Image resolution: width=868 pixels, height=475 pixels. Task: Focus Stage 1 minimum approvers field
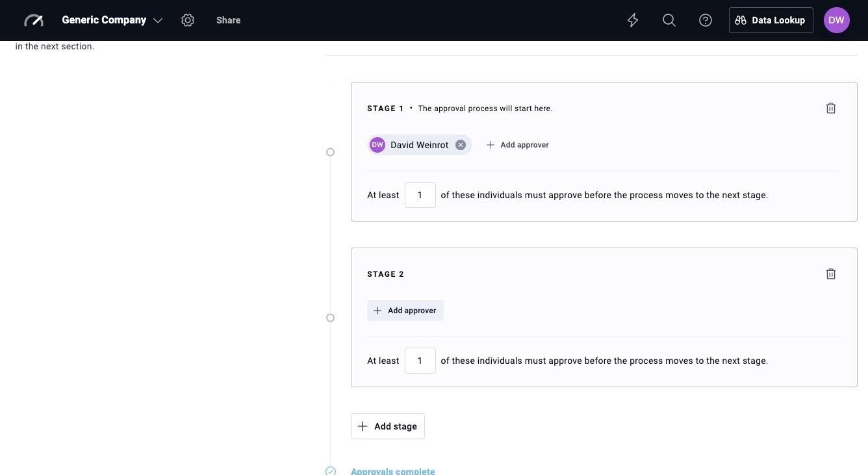[420, 195]
